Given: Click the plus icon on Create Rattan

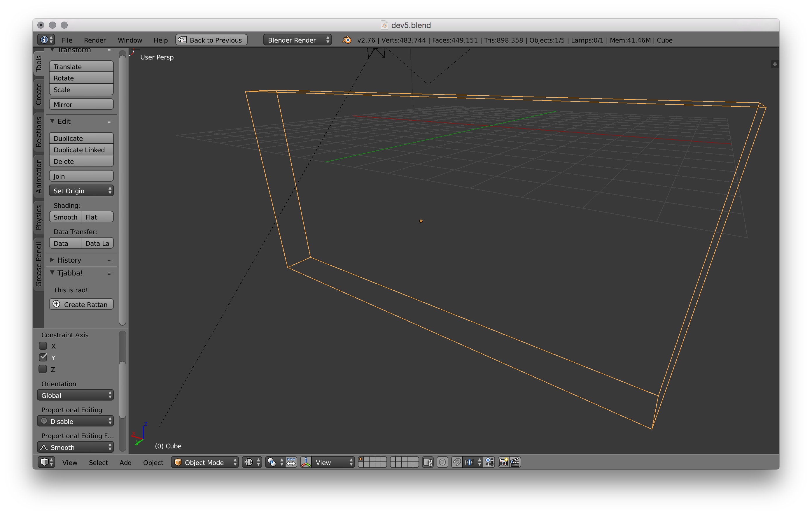Looking at the screenshot, I should [x=56, y=304].
